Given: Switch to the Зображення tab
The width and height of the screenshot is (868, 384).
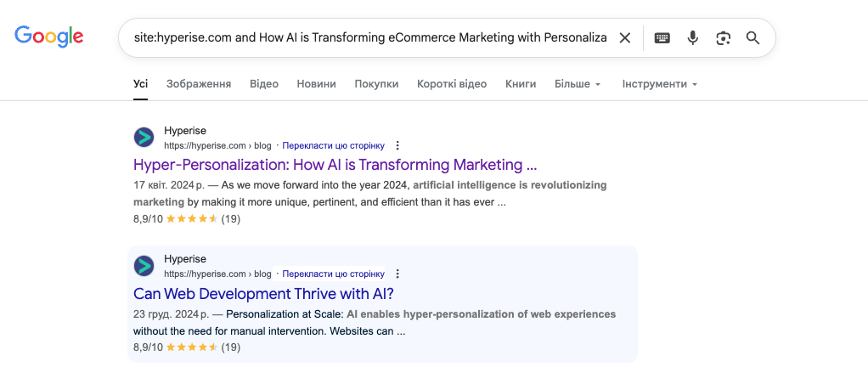Looking at the screenshot, I should (x=199, y=84).
